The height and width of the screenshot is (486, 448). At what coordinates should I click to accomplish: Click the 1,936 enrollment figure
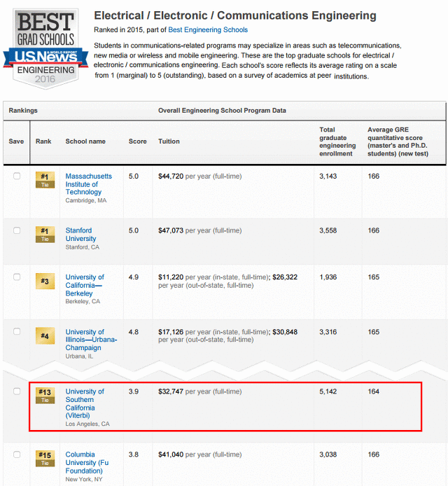click(328, 277)
